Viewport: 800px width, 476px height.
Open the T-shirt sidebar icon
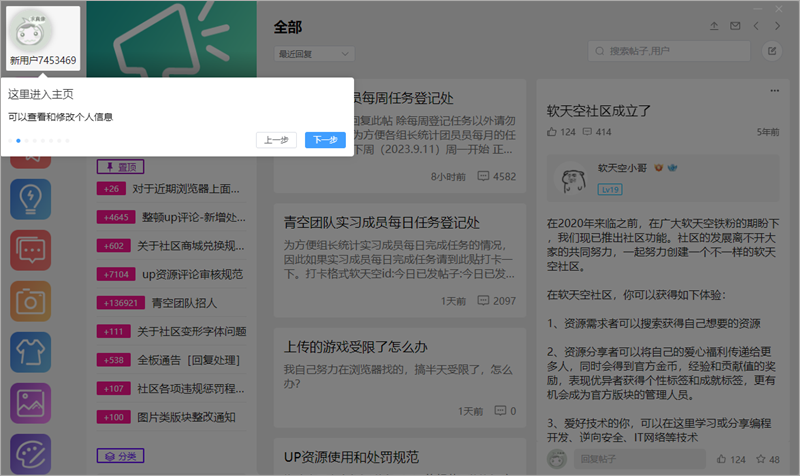click(31, 352)
